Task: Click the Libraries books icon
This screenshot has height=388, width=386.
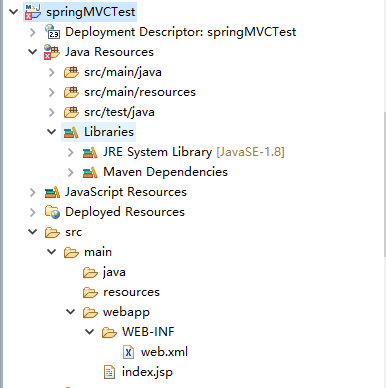Action: [71, 132]
